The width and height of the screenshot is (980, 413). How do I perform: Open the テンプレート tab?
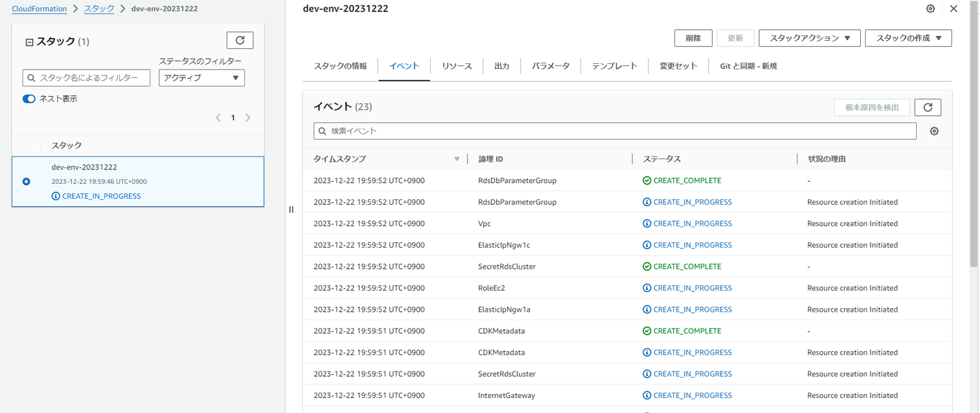click(615, 66)
